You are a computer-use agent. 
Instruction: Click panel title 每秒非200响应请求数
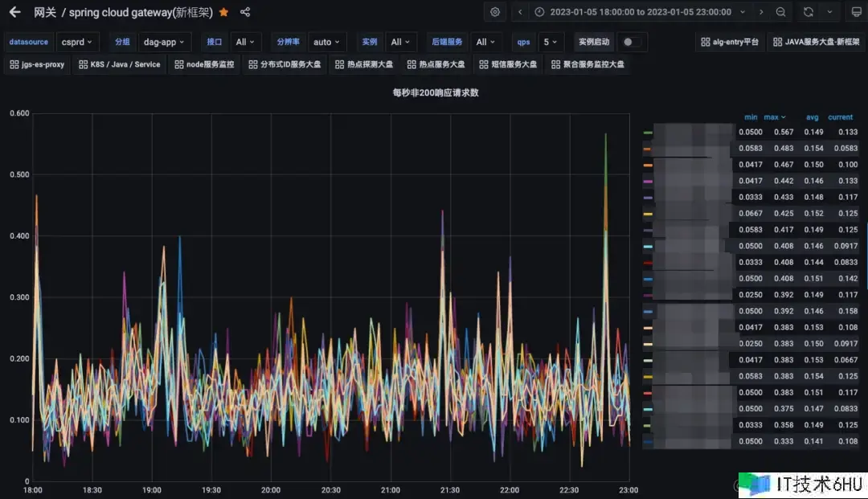[x=436, y=93]
